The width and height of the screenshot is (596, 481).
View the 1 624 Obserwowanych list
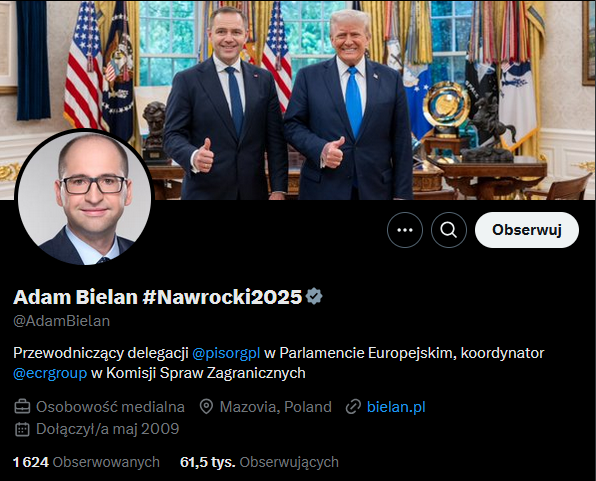86,462
